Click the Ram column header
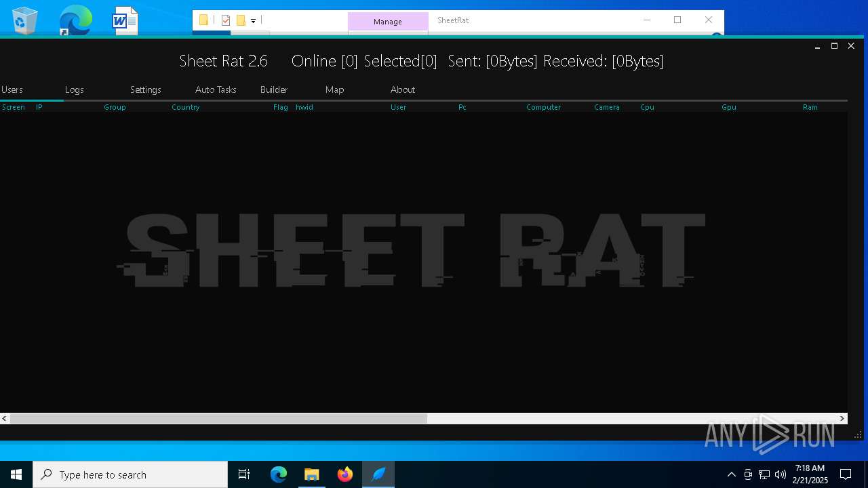Image resolution: width=868 pixels, height=488 pixels. tap(810, 107)
